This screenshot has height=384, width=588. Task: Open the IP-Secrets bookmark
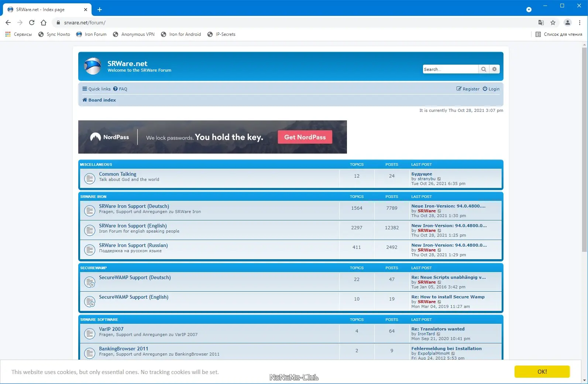tap(221, 34)
